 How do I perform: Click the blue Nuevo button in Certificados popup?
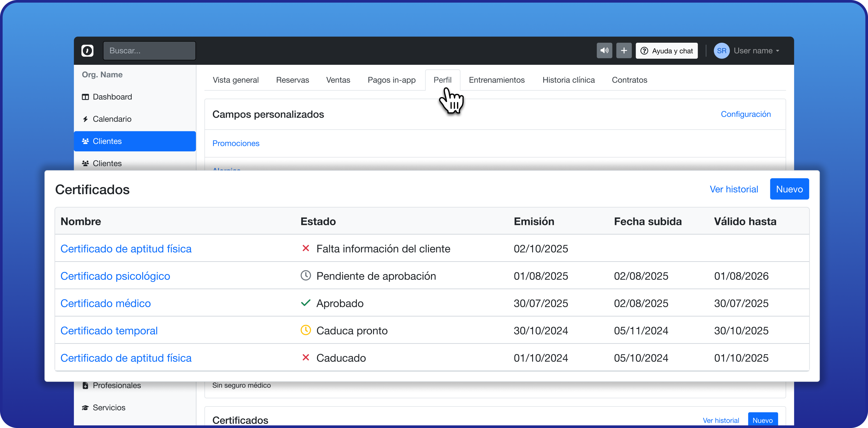click(x=789, y=189)
